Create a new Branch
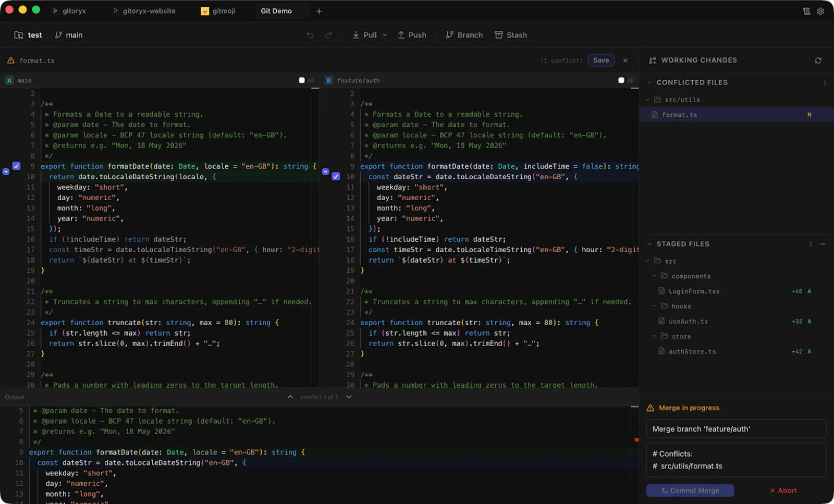 point(464,35)
